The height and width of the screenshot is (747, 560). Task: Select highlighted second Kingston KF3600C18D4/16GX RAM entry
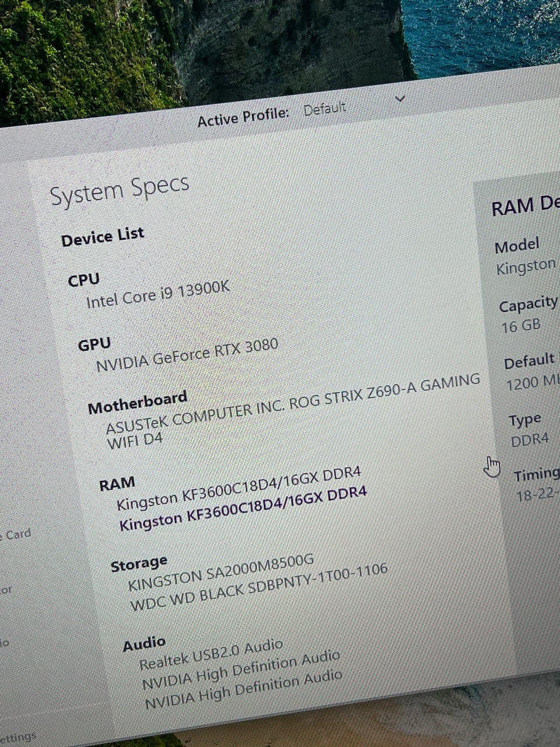point(243,508)
